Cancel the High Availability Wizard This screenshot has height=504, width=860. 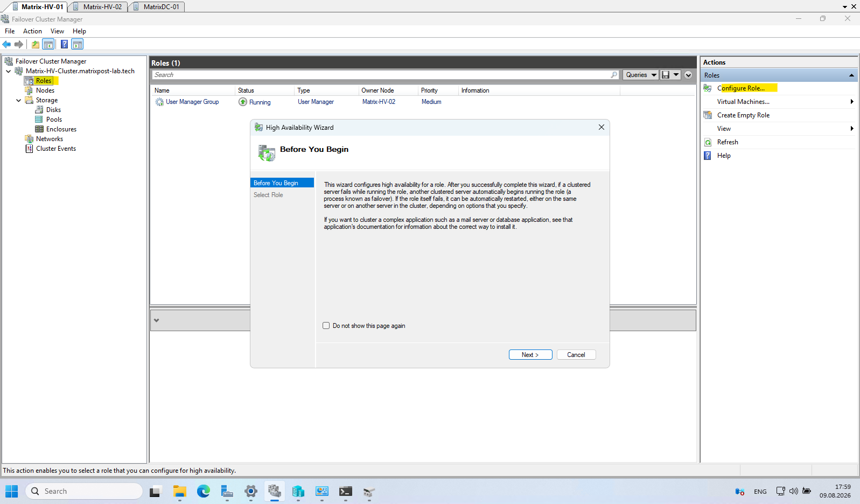(576, 355)
